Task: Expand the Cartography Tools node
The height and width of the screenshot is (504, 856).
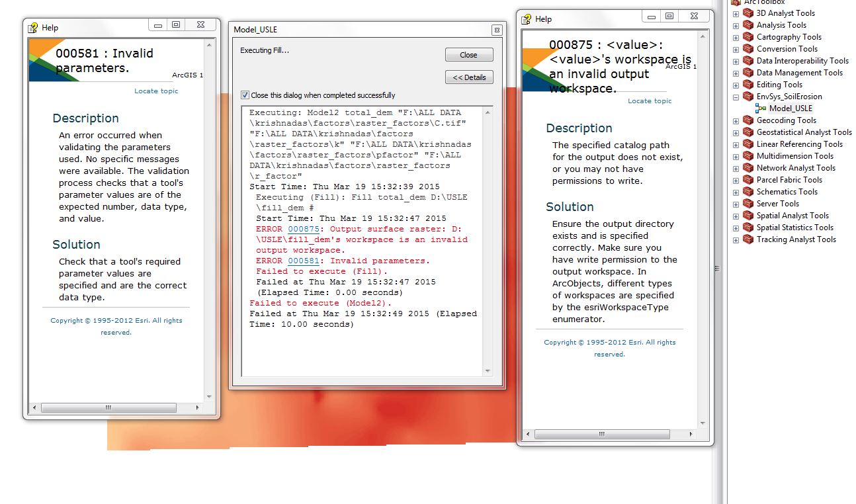Action: pos(736,37)
